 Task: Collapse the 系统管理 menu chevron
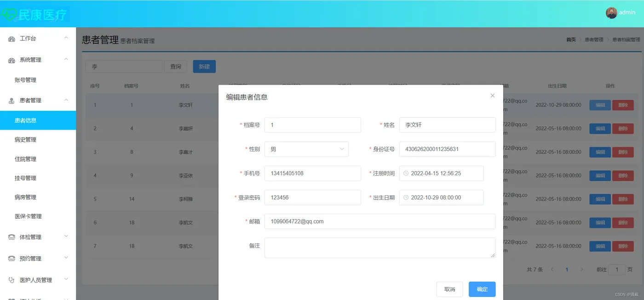(66, 59)
